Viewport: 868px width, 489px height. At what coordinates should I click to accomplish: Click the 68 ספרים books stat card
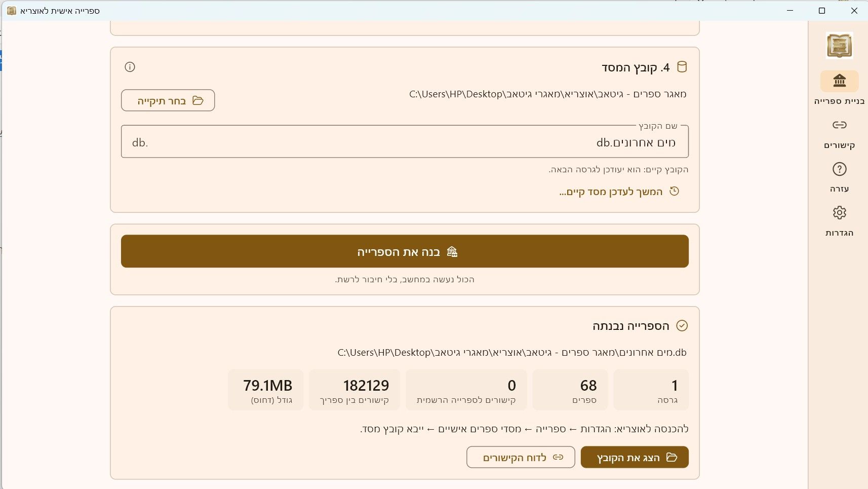point(570,390)
